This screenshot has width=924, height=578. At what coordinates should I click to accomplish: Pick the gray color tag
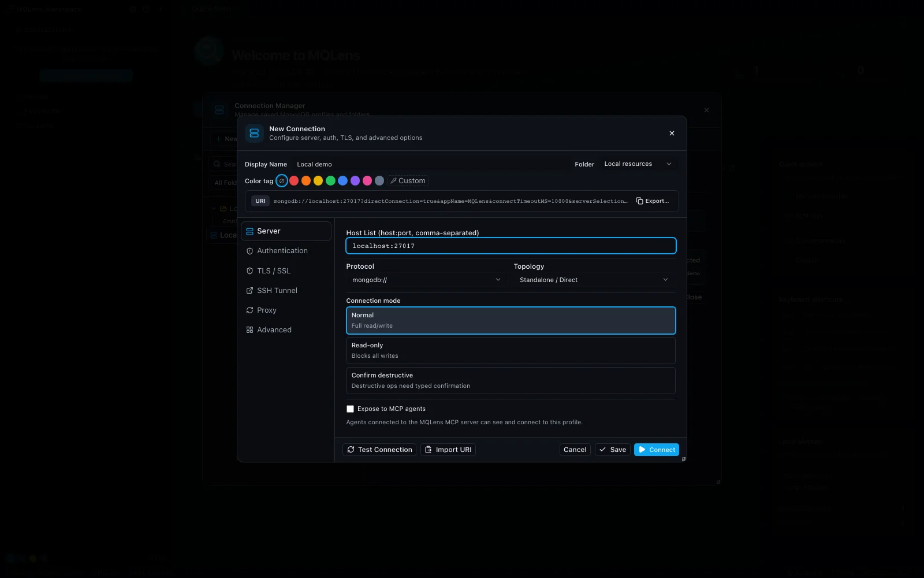(x=379, y=181)
